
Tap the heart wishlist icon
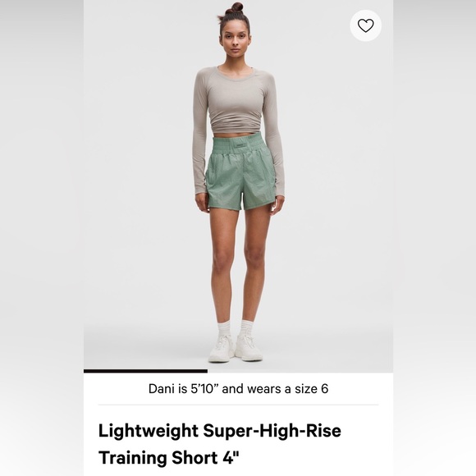click(x=365, y=25)
